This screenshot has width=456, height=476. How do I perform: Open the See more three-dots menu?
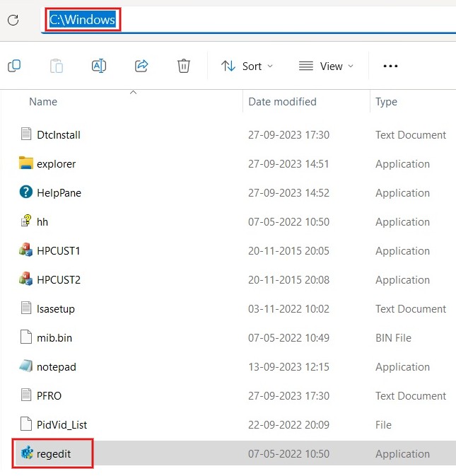tap(390, 66)
